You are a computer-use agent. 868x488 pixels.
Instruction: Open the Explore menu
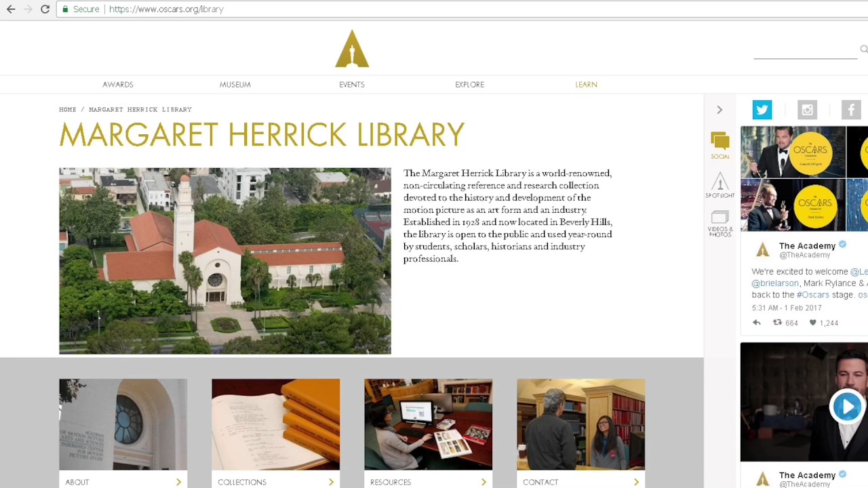[x=470, y=85]
